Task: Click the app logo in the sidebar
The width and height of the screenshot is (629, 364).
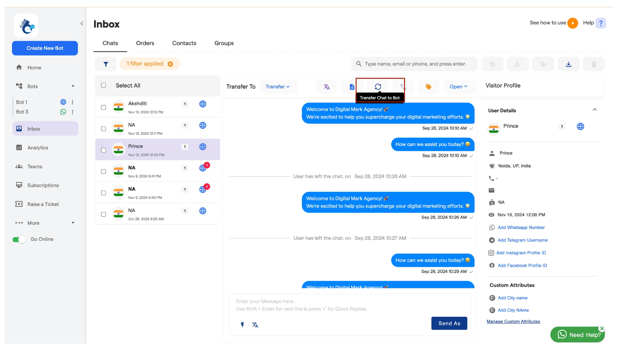Action: coord(26,26)
